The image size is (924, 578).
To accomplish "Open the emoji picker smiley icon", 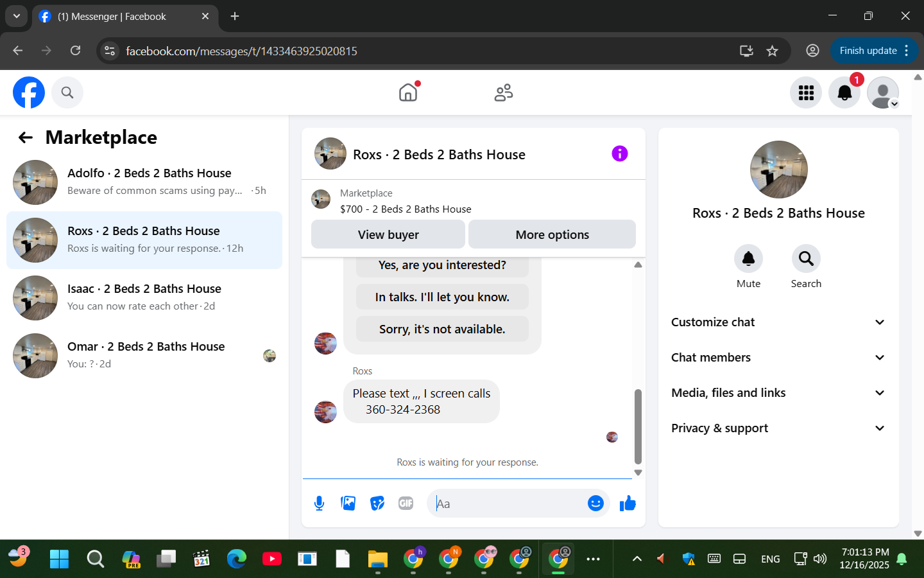I will (x=595, y=504).
